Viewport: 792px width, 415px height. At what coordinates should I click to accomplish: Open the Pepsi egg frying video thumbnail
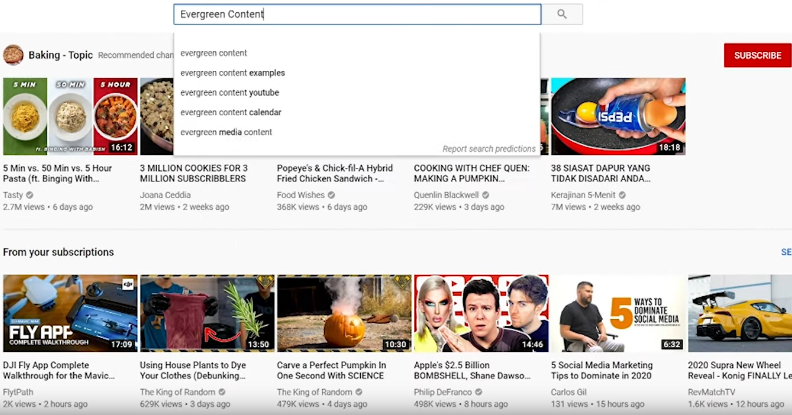point(618,116)
